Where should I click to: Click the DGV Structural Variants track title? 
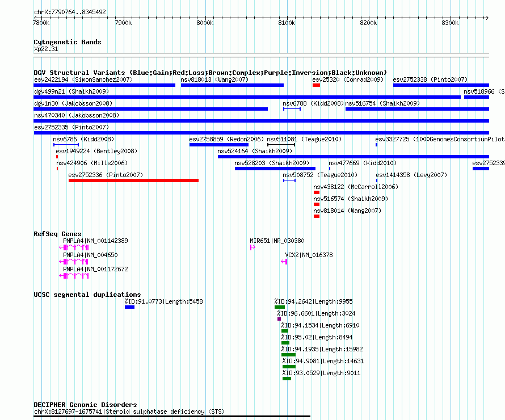click(211, 73)
